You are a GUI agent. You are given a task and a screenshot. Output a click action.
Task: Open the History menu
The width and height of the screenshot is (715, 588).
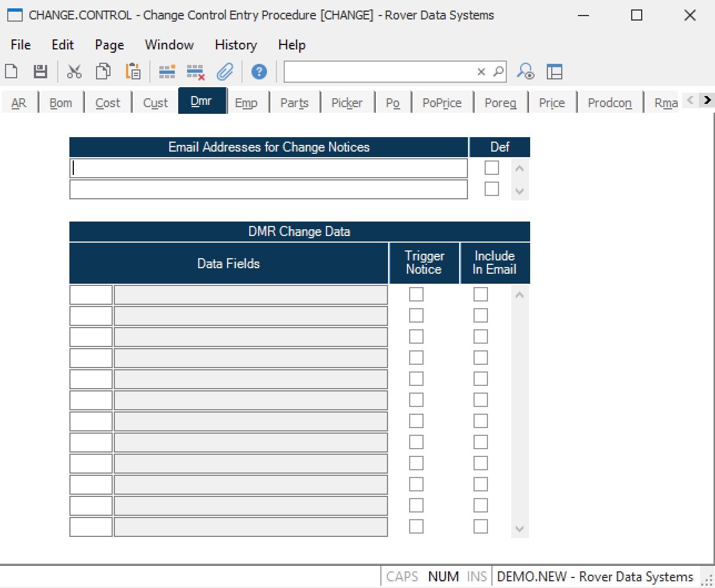point(235,45)
